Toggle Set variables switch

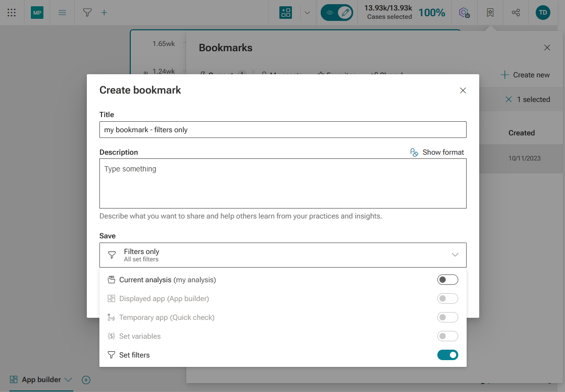tap(447, 336)
